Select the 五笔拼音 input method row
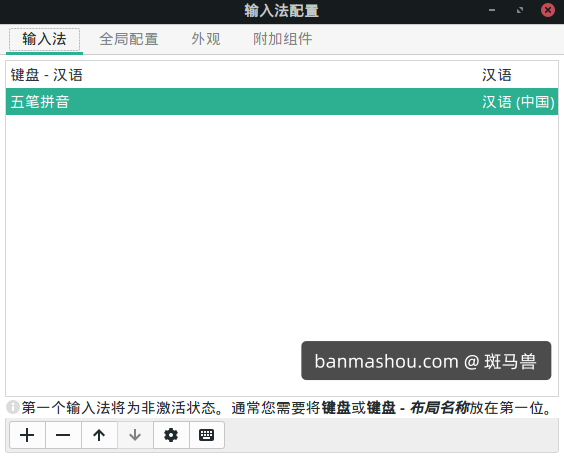Image resolution: width=564 pixels, height=458 pixels. pyautogui.click(x=282, y=101)
